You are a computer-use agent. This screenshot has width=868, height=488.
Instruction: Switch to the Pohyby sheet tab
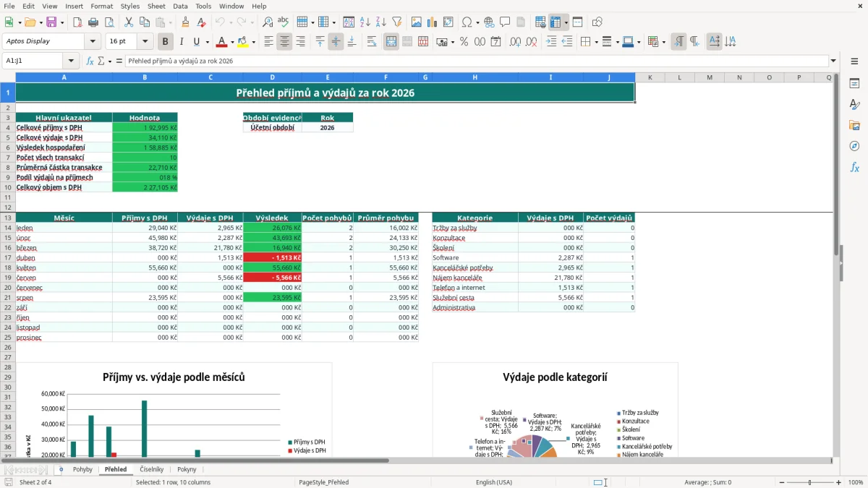[82, 469]
